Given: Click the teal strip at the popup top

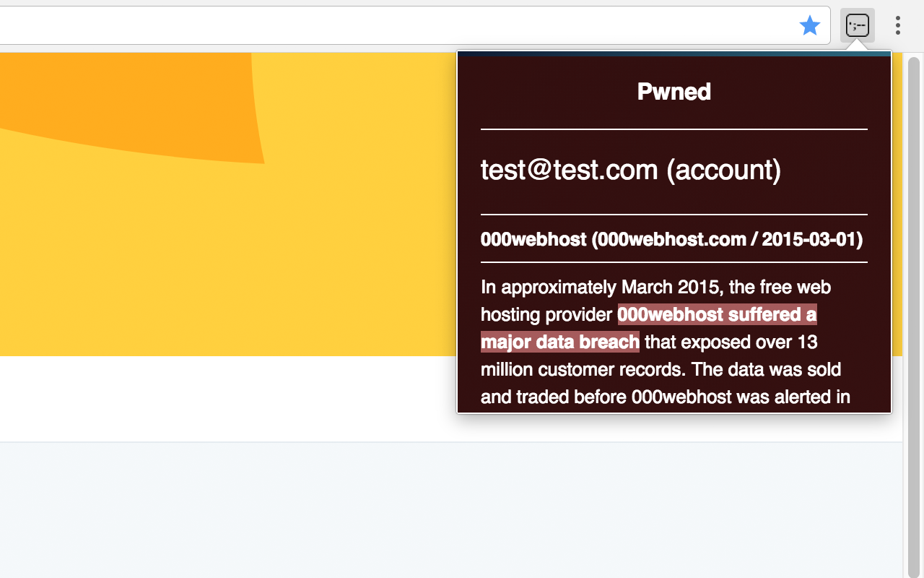Looking at the screenshot, I should [x=674, y=53].
